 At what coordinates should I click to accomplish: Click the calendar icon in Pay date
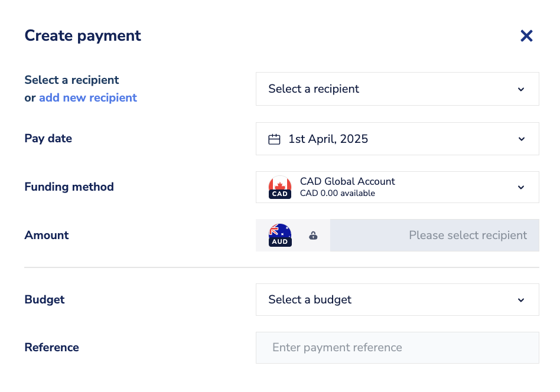tap(274, 139)
